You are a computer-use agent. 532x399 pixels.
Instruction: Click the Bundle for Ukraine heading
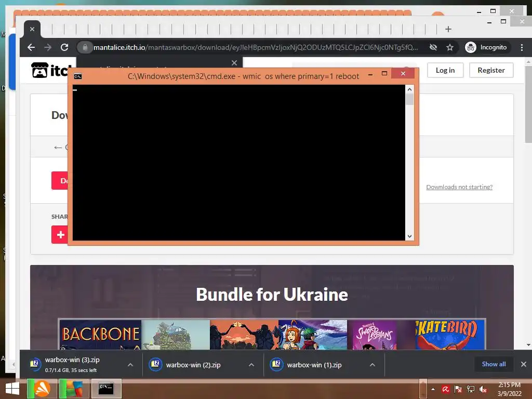272,295
